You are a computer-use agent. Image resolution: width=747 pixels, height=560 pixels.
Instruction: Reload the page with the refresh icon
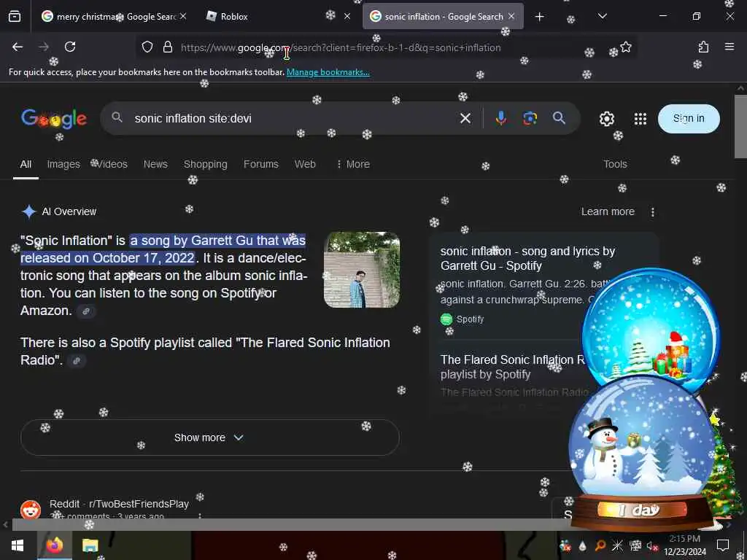[70, 47]
